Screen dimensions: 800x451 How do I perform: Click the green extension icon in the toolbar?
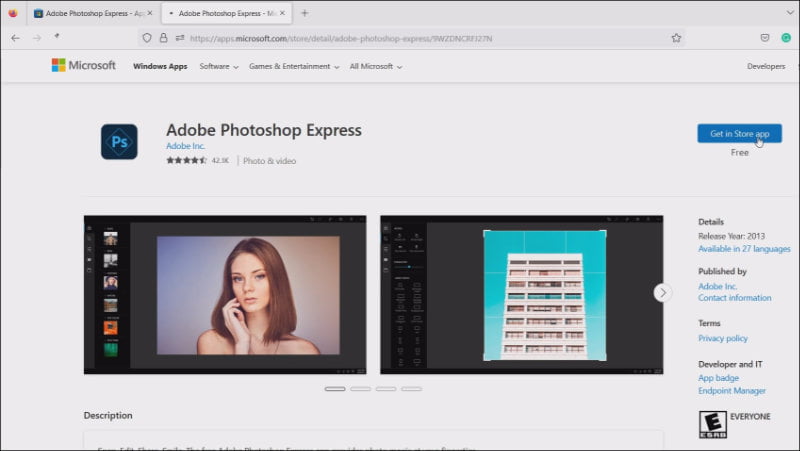coord(786,38)
